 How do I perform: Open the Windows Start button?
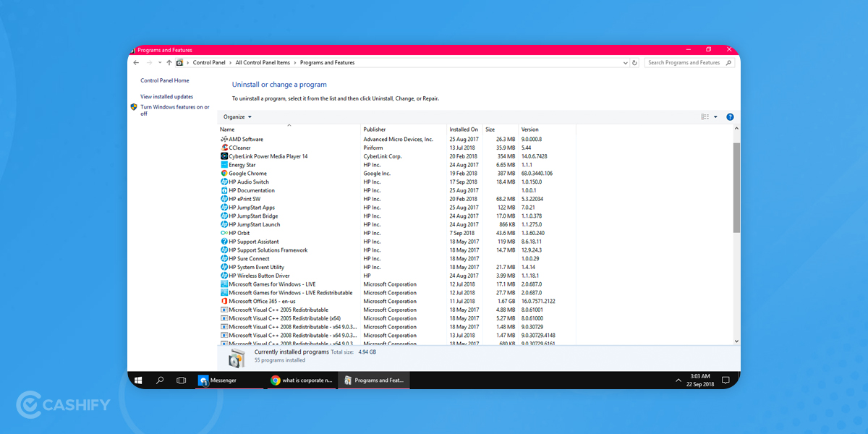[137, 380]
